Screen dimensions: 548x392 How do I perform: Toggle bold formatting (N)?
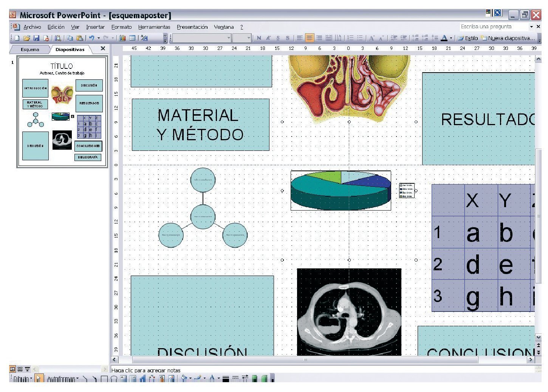coord(259,38)
